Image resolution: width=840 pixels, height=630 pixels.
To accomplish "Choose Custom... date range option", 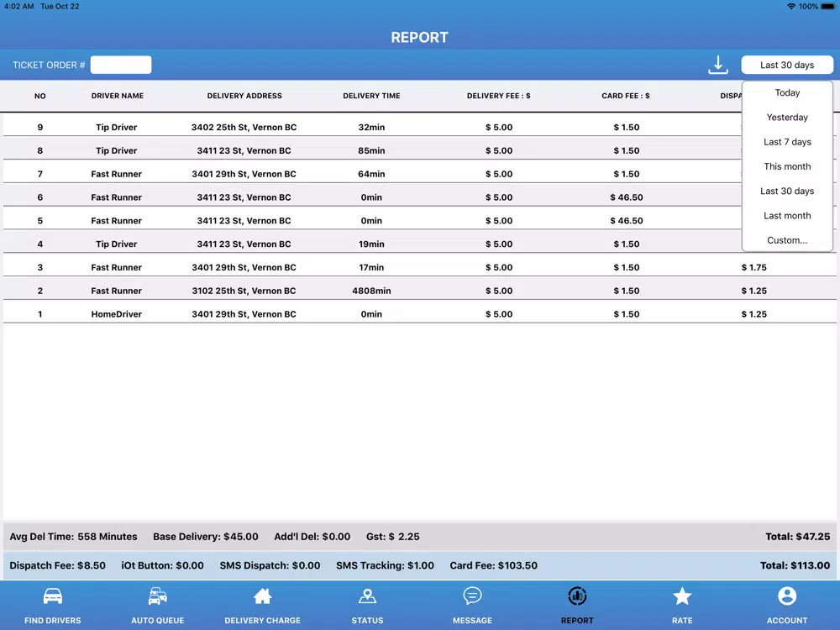I will [787, 240].
